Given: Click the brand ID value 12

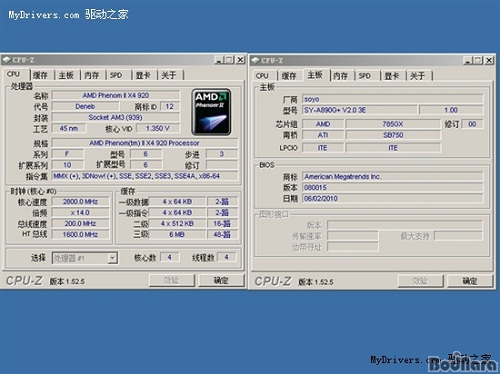Looking at the screenshot, I should tap(170, 106).
